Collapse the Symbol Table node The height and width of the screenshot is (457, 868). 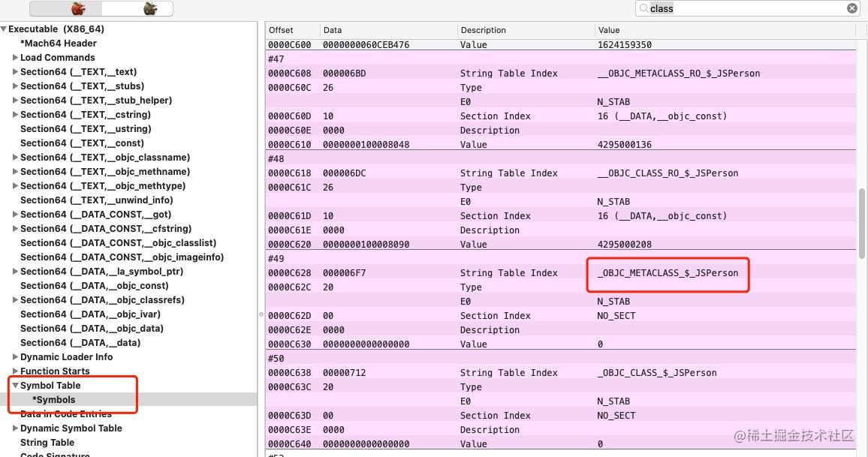click(16, 385)
